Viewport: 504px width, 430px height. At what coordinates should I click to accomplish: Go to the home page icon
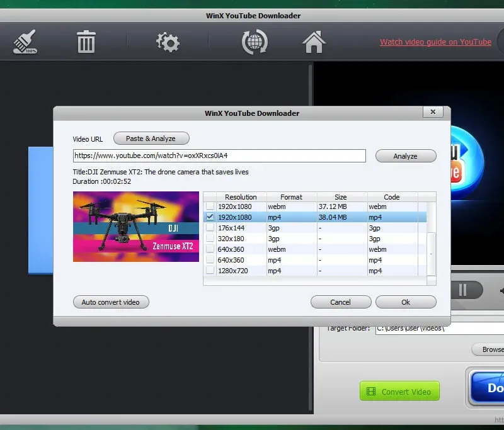pyautogui.click(x=314, y=42)
